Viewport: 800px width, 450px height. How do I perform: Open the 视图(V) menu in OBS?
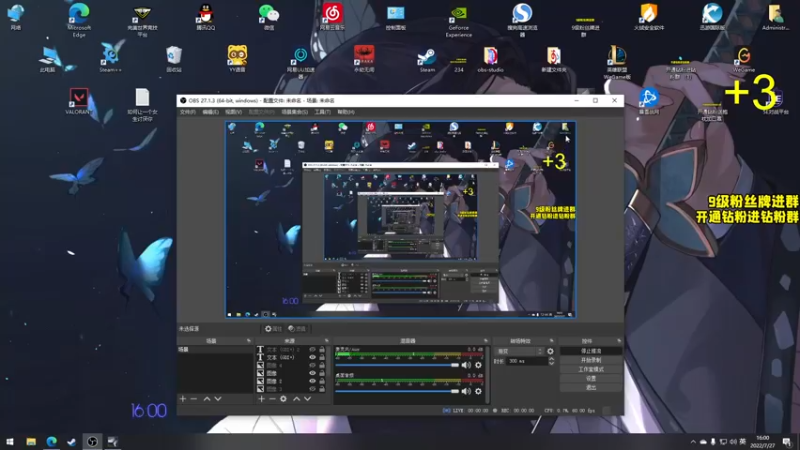[x=233, y=112]
